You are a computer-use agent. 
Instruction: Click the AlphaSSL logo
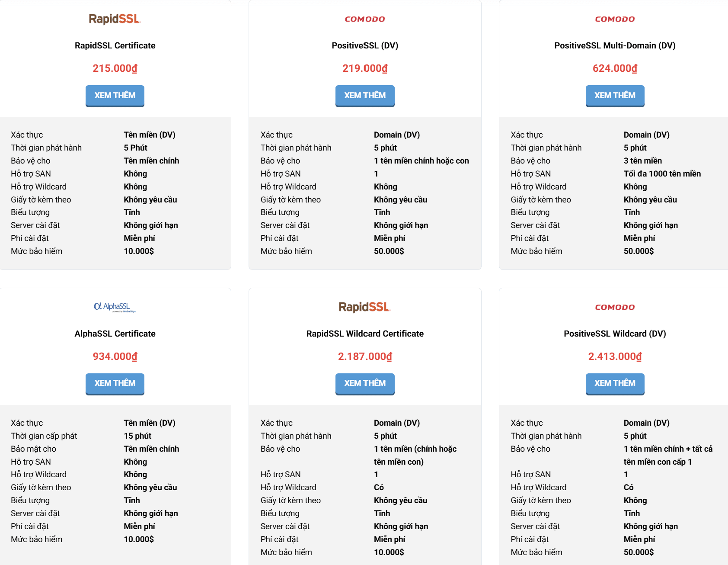pyautogui.click(x=115, y=307)
